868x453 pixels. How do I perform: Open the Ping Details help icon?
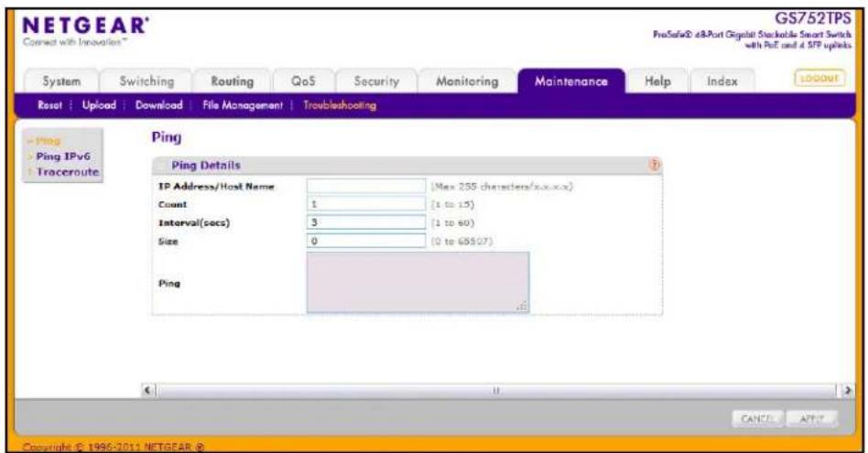click(x=655, y=165)
